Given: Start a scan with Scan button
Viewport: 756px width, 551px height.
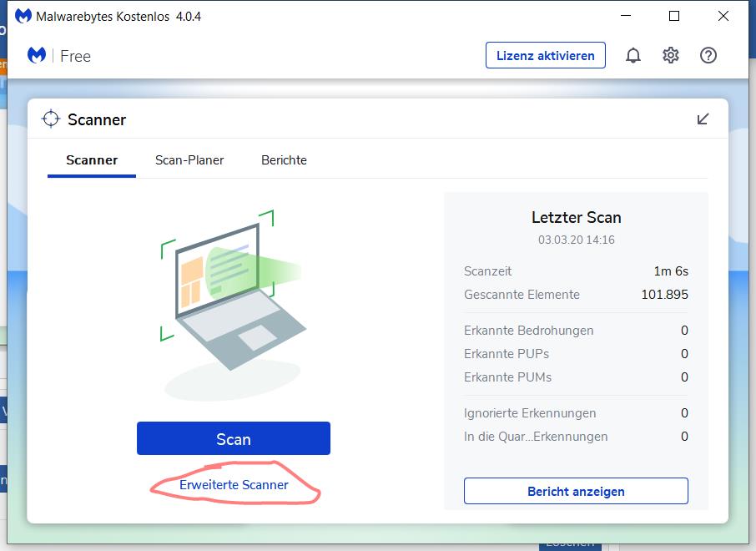Looking at the screenshot, I should click(x=234, y=438).
